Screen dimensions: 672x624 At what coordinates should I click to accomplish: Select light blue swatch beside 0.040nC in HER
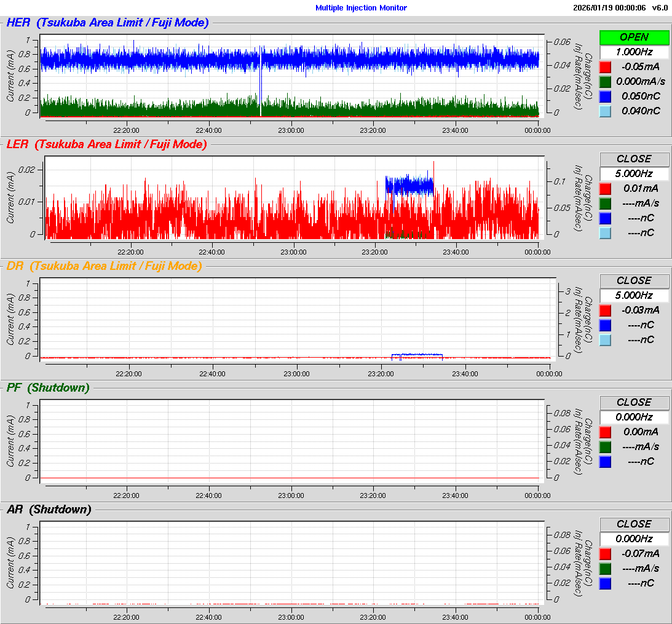(x=605, y=111)
